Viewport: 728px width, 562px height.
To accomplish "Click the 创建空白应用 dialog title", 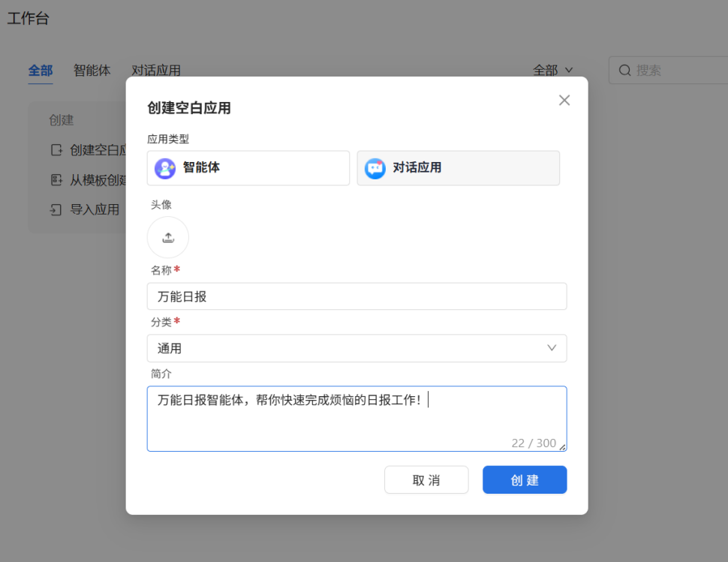I will [x=189, y=108].
